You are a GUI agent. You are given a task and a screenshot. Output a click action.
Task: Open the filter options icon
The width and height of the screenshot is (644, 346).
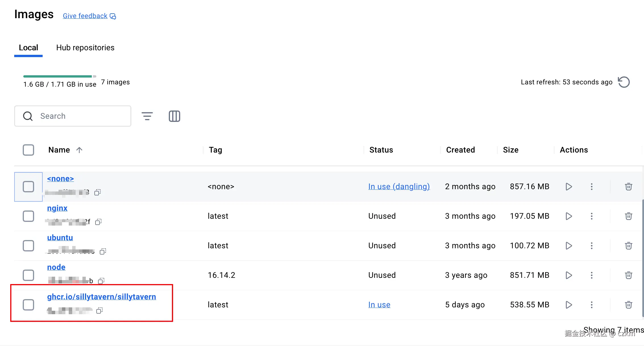(147, 116)
